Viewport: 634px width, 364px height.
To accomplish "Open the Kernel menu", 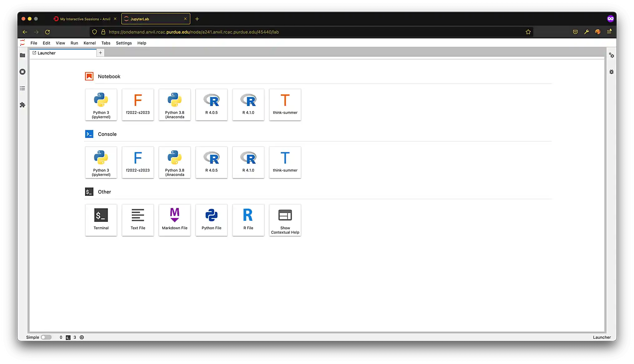I will coord(90,43).
